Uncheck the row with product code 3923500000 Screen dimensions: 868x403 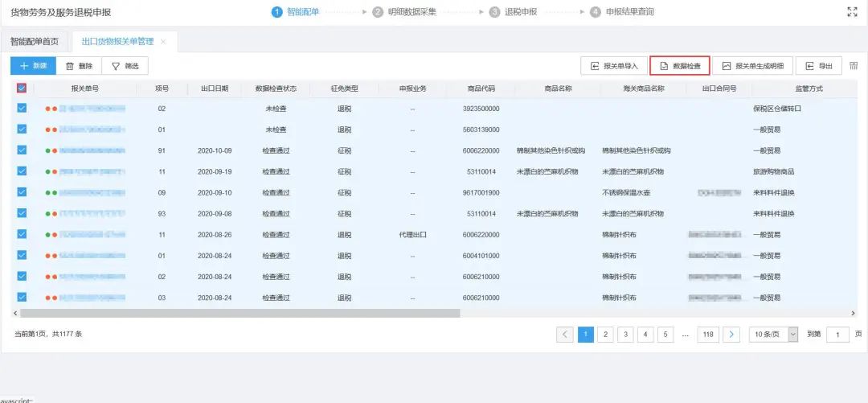(x=23, y=108)
